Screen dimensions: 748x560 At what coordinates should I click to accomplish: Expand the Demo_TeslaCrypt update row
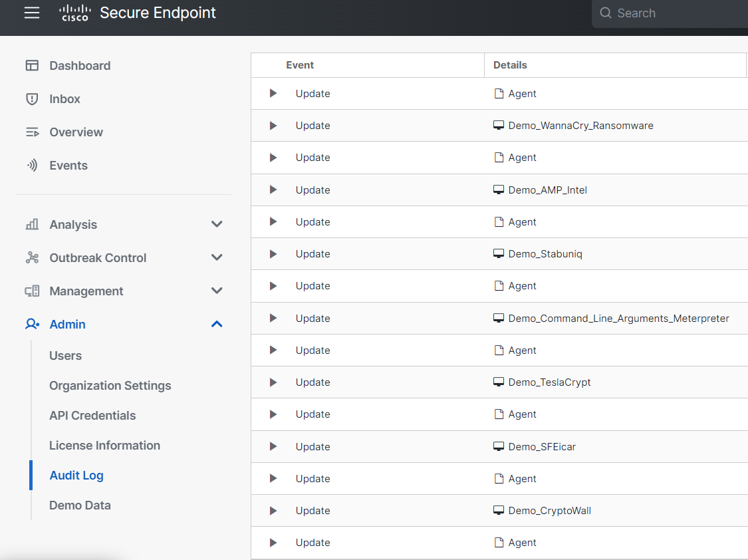[x=273, y=382]
